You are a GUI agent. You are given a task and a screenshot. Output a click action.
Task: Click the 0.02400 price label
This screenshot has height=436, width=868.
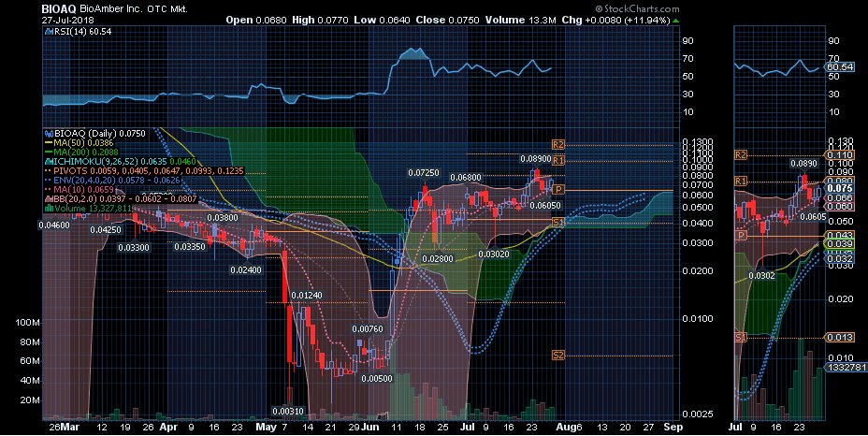(x=246, y=269)
